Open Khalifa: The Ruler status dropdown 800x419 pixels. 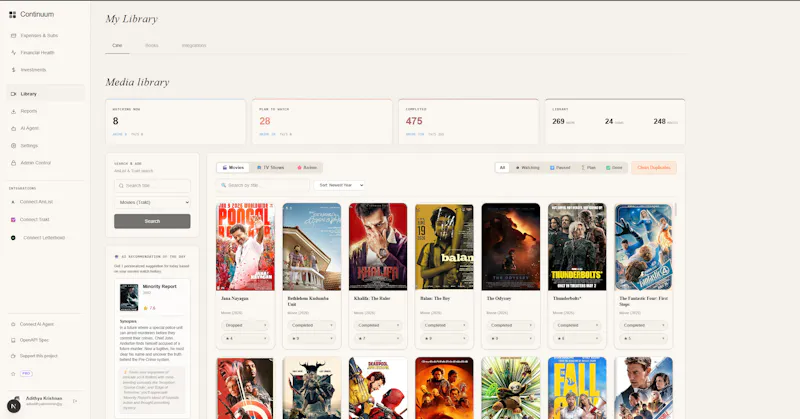pyautogui.click(x=378, y=325)
